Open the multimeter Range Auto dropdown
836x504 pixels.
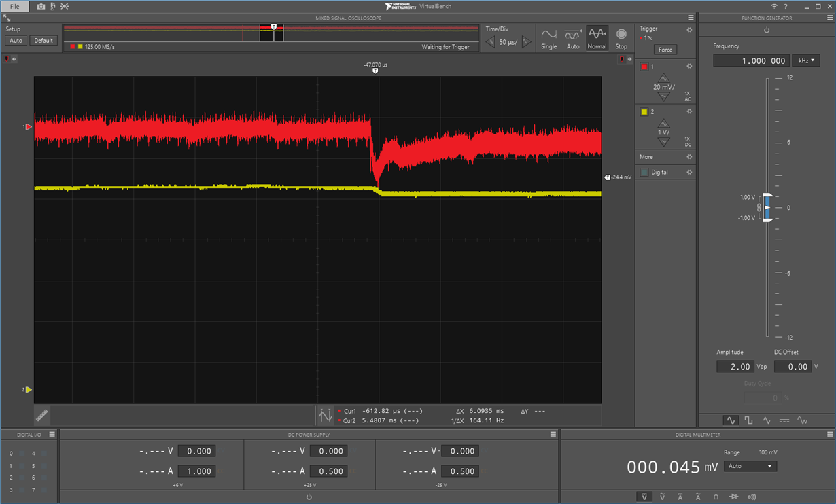tap(750, 467)
